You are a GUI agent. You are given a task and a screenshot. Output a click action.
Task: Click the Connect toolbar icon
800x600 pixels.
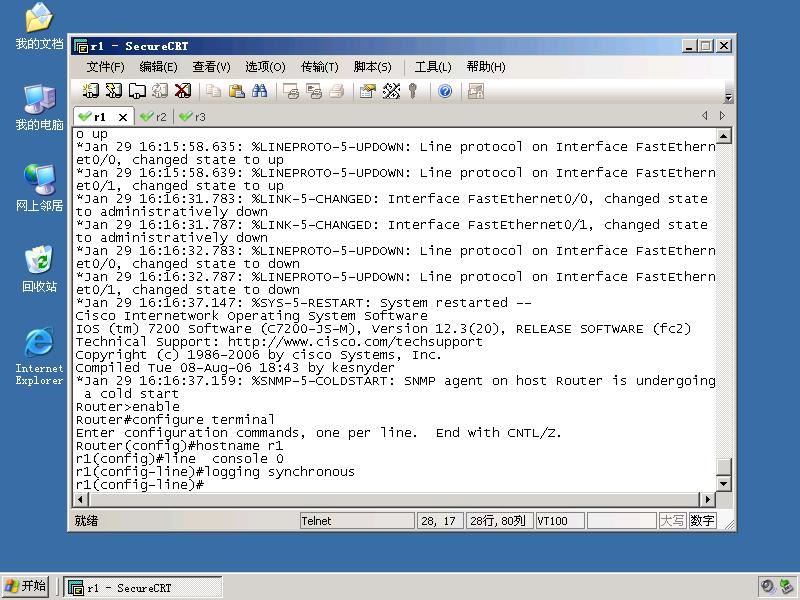[x=91, y=91]
